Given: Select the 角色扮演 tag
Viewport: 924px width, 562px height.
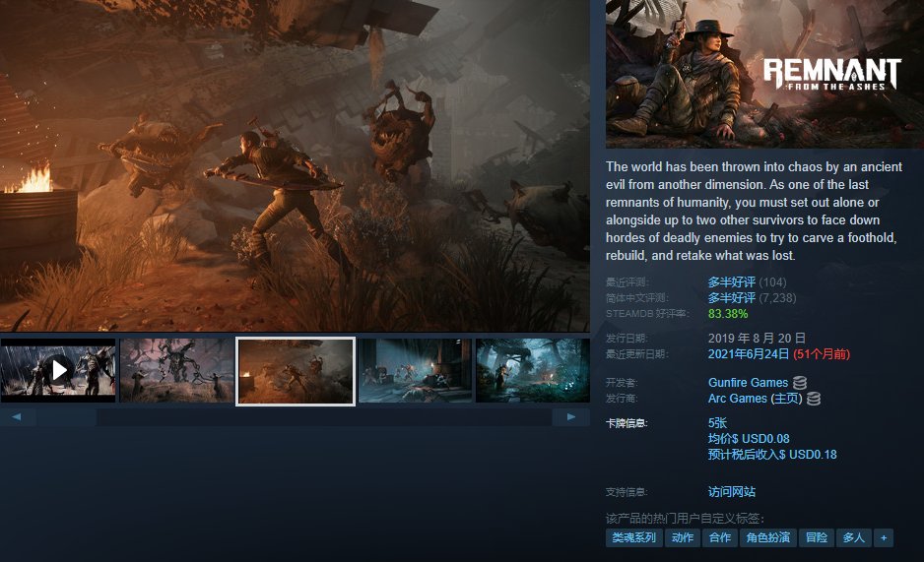Looking at the screenshot, I should pyautogui.click(x=767, y=537).
